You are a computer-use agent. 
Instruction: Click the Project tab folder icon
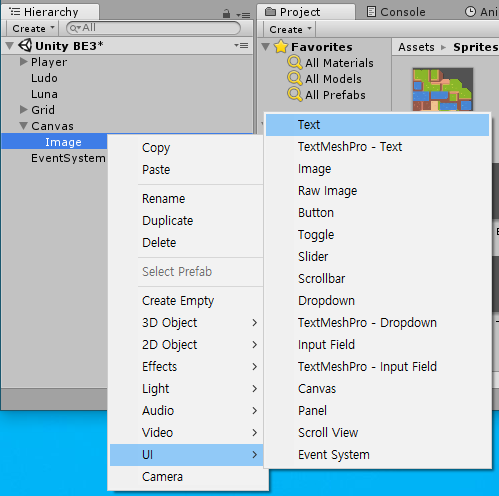[x=270, y=12]
